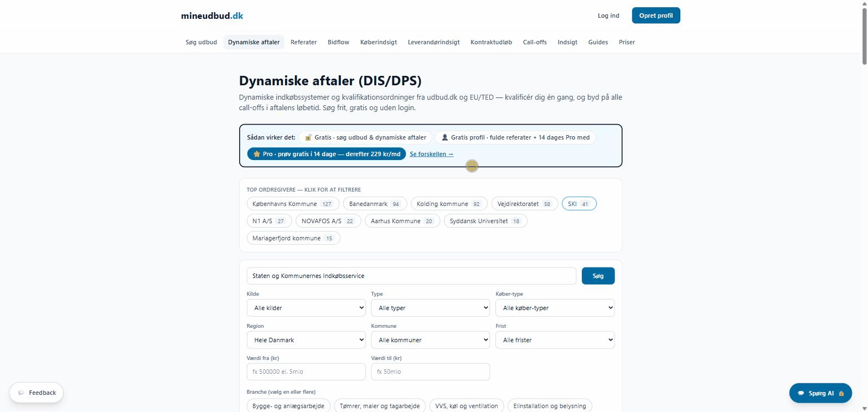The image size is (868, 412).
Task: Open the Leverandørindsigt tab
Action: click(x=433, y=42)
